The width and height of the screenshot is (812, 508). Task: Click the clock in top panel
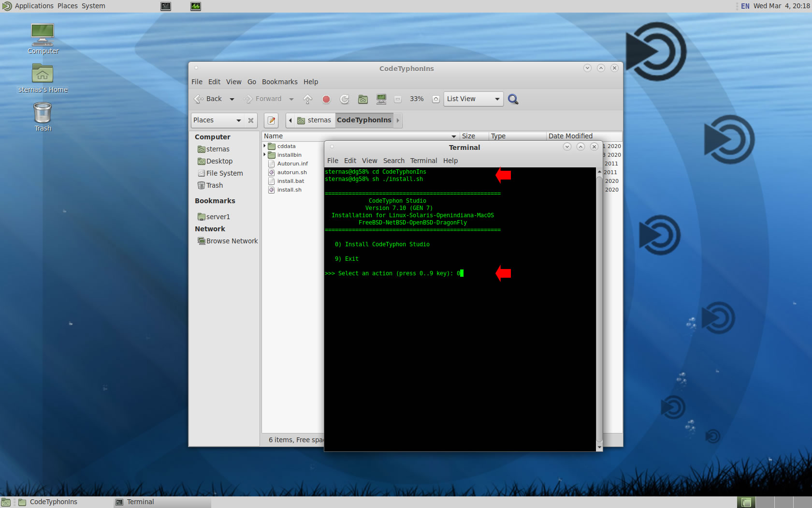click(782, 6)
